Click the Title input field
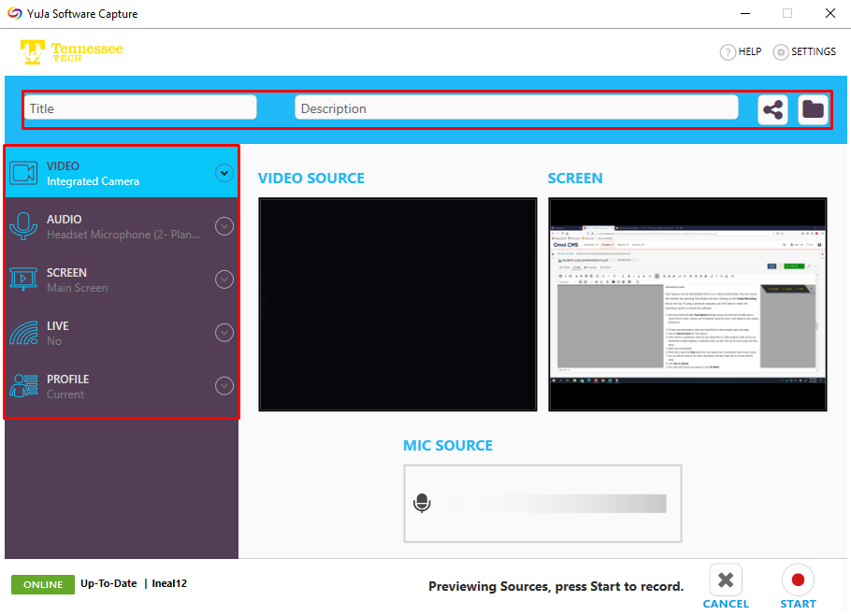This screenshot has height=616, width=851. point(140,108)
